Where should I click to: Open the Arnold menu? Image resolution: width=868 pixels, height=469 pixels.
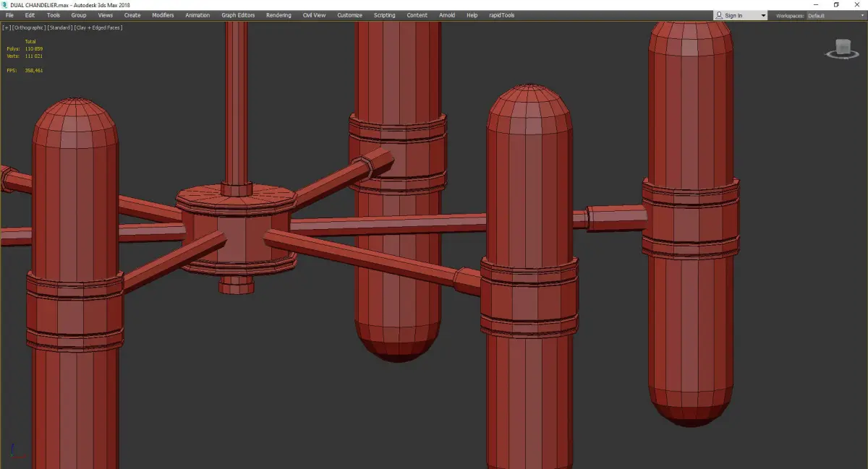pyautogui.click(x=447, y=15)
